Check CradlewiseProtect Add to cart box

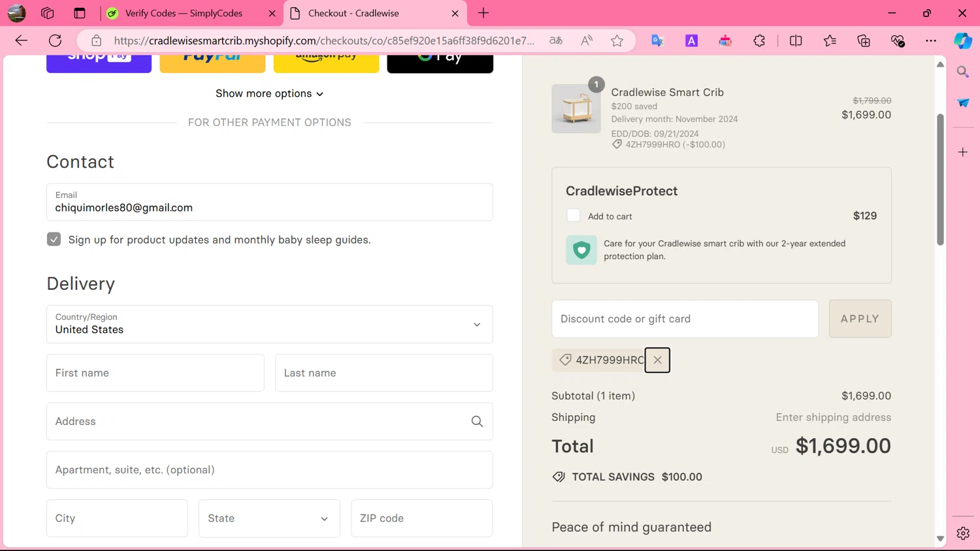click(x=573, y=215)
